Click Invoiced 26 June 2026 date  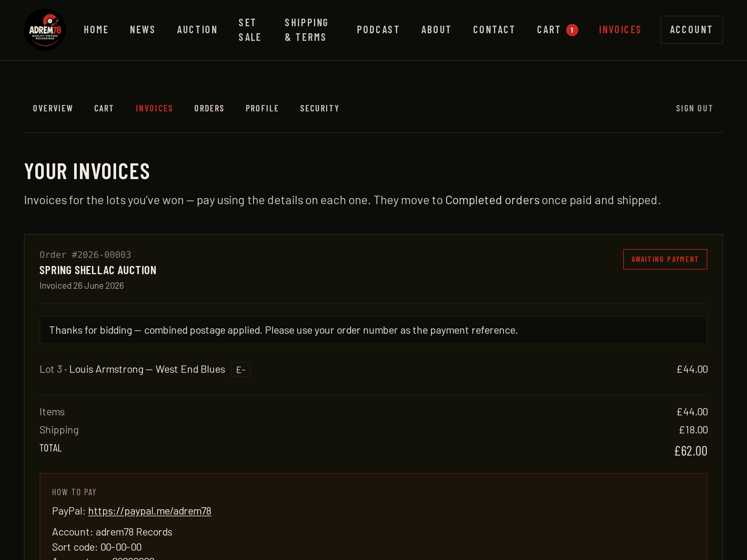82,286
